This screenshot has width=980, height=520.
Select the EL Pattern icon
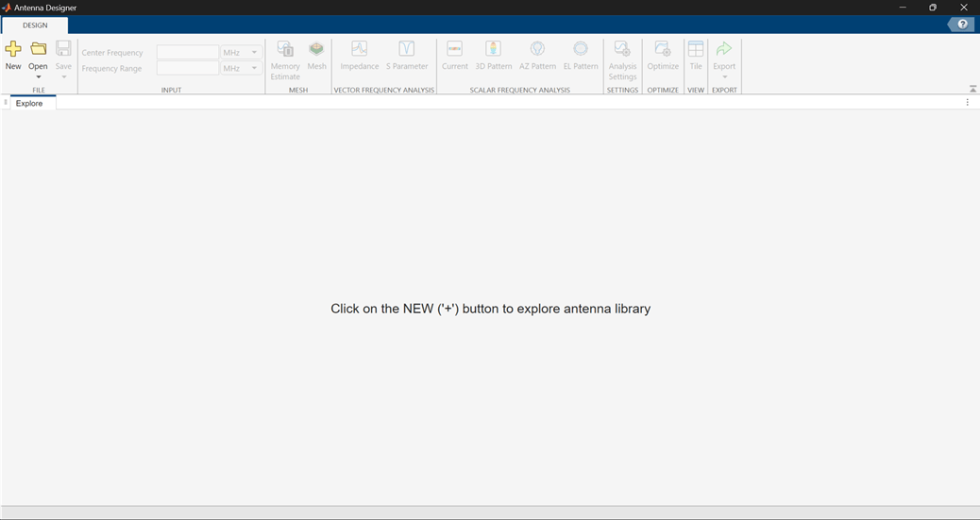[x=581, y=49]
